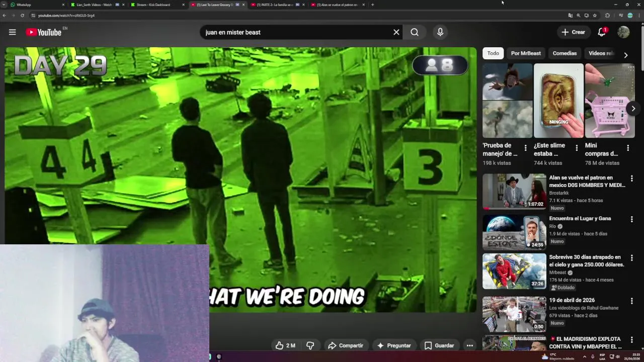Image resolution: width=644 pixels, height=362 pixels.
Task: Select the 'Todo' filter chip
Action: [493, 53]
